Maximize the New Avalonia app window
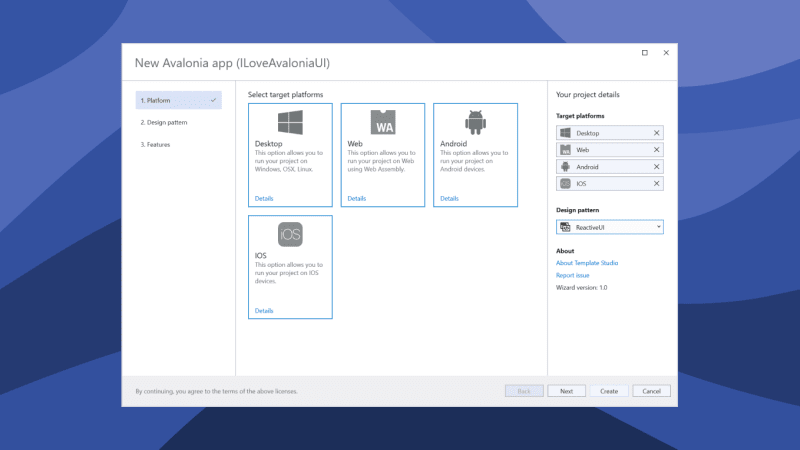This screenshot has height=450, width=800. point(644,53)
